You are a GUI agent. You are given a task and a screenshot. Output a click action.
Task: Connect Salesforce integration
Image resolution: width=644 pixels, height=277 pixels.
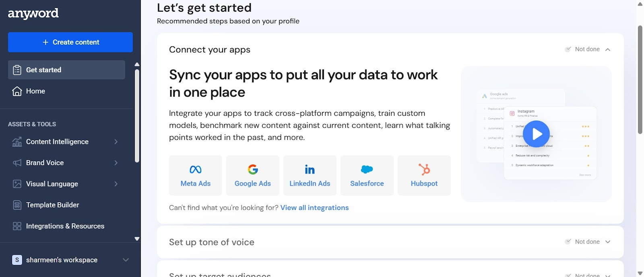[x=367, y=176]
